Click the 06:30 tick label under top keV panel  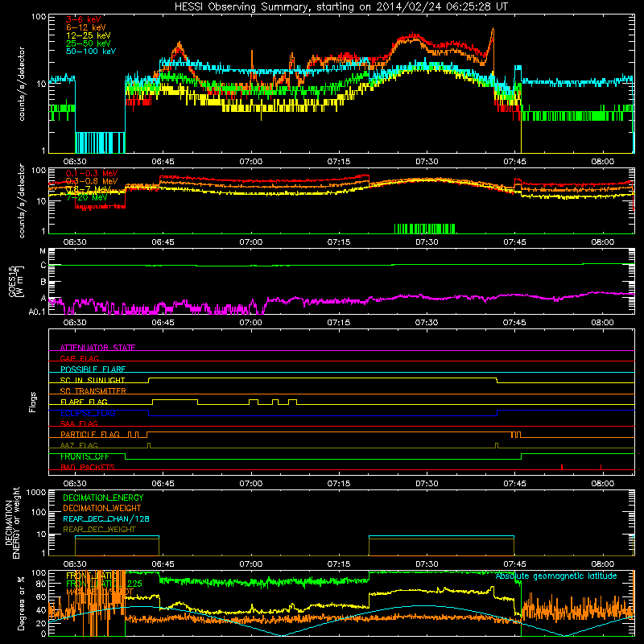click(75, 162)
